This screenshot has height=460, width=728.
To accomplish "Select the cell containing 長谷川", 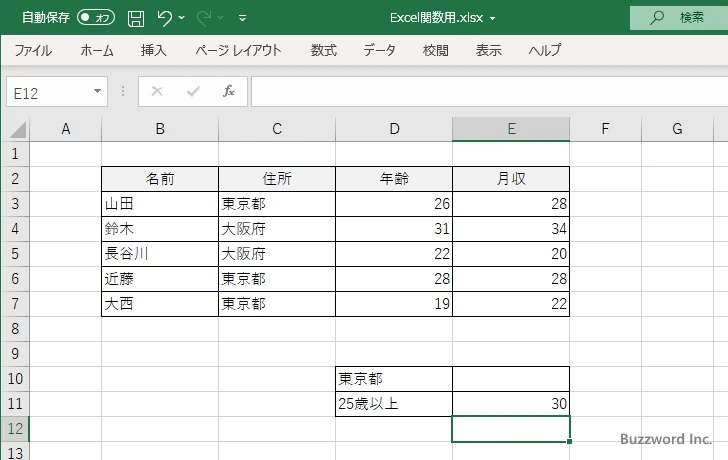I will point(160,254).
